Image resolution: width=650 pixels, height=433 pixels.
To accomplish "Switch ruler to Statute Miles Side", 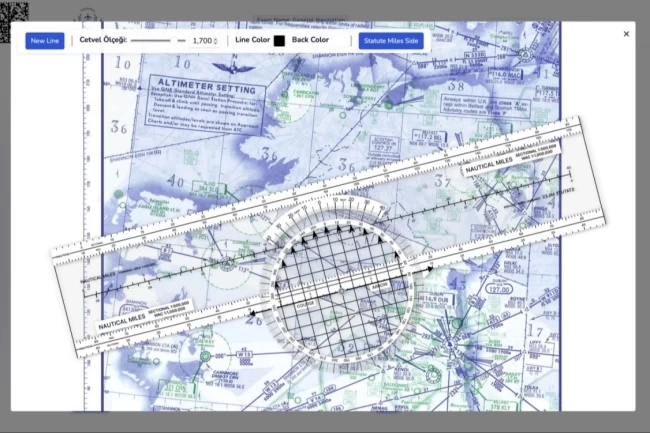I will (x=392, y=41).
